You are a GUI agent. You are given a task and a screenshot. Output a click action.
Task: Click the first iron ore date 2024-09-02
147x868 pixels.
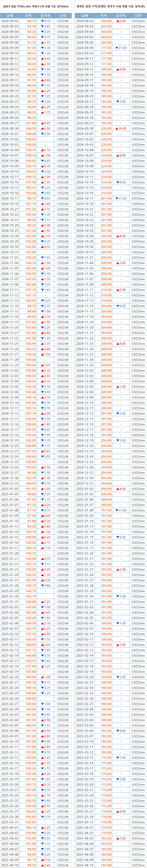click(10, 21)
